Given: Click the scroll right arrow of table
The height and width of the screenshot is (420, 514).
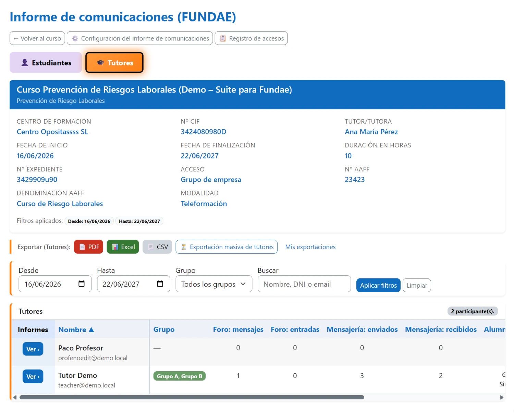Looking at the screenshot, I should coord(502,397).
